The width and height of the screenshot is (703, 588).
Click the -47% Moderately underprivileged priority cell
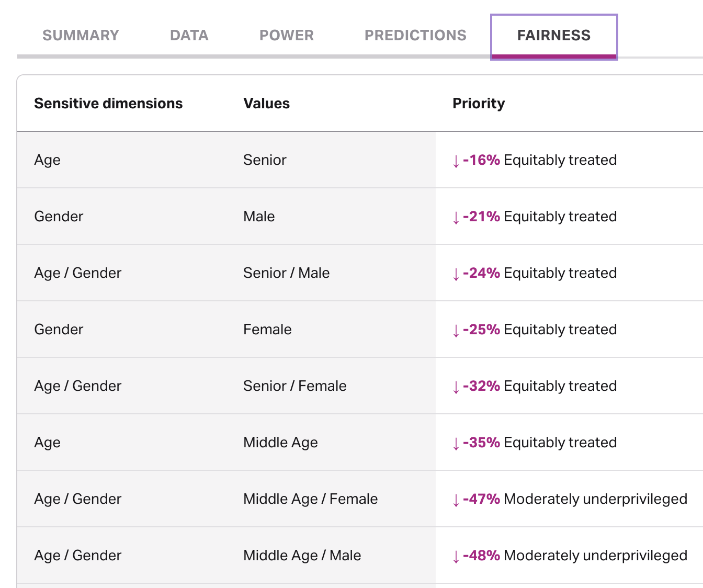569,499
